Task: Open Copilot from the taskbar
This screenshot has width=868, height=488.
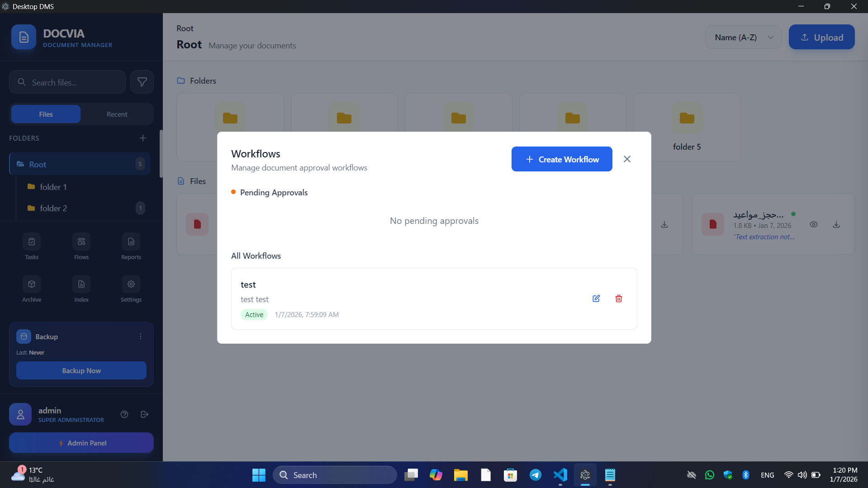Action: pos(436,475)
